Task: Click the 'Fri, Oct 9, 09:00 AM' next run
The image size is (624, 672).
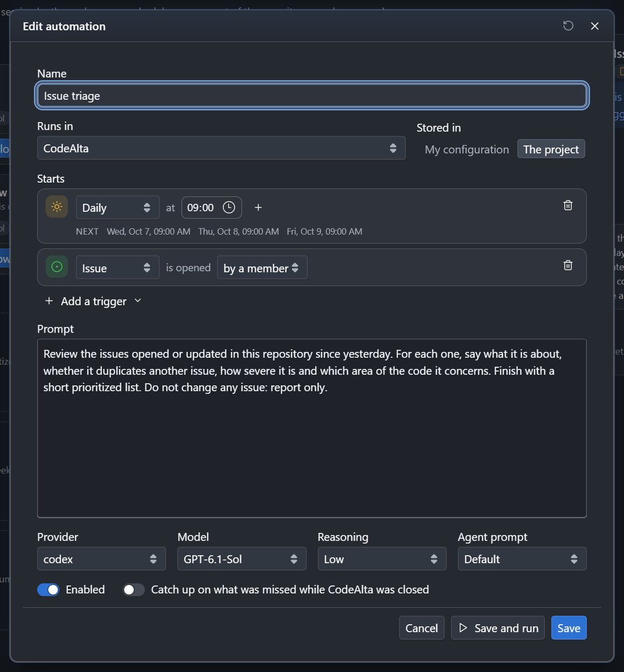Action: tap(325, 231)
